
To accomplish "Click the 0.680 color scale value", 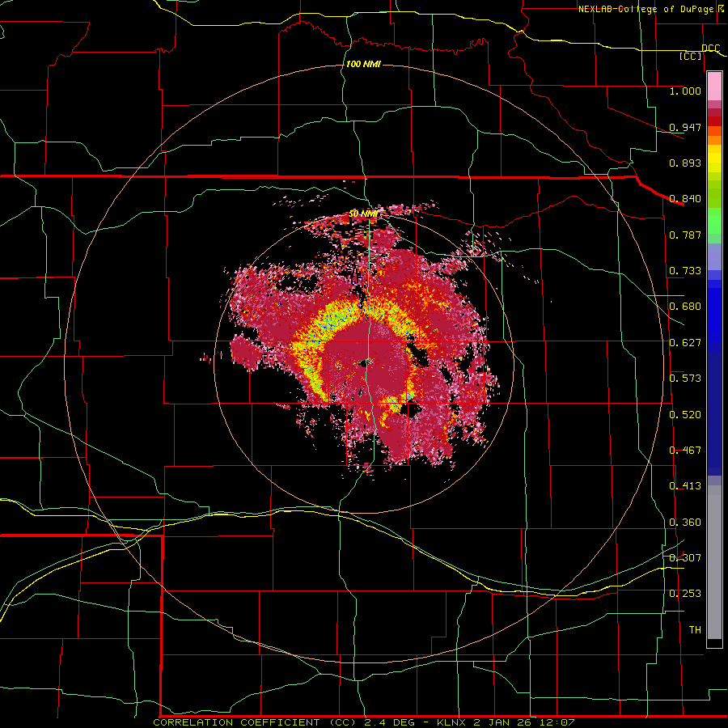I will 685,307.
